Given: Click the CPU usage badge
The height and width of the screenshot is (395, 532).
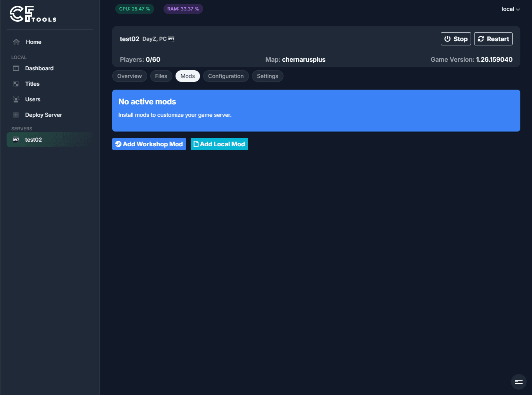Looking at the screenshot, I should click(x=135, y=9).
